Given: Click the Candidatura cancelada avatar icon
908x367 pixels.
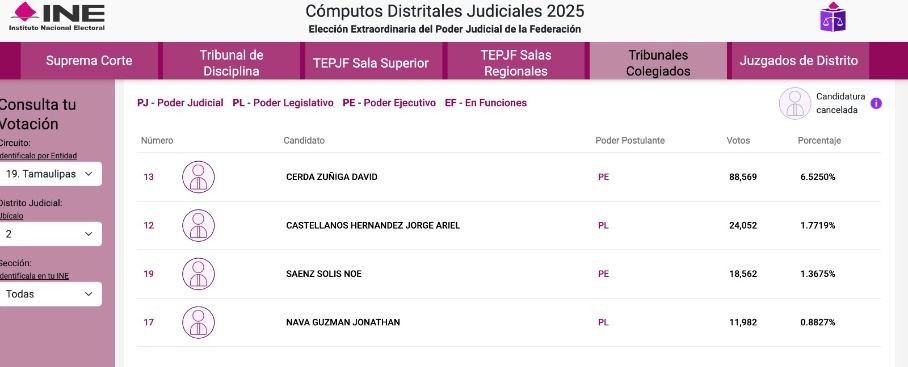Looking at the screenshot, I should pos(795,103).
